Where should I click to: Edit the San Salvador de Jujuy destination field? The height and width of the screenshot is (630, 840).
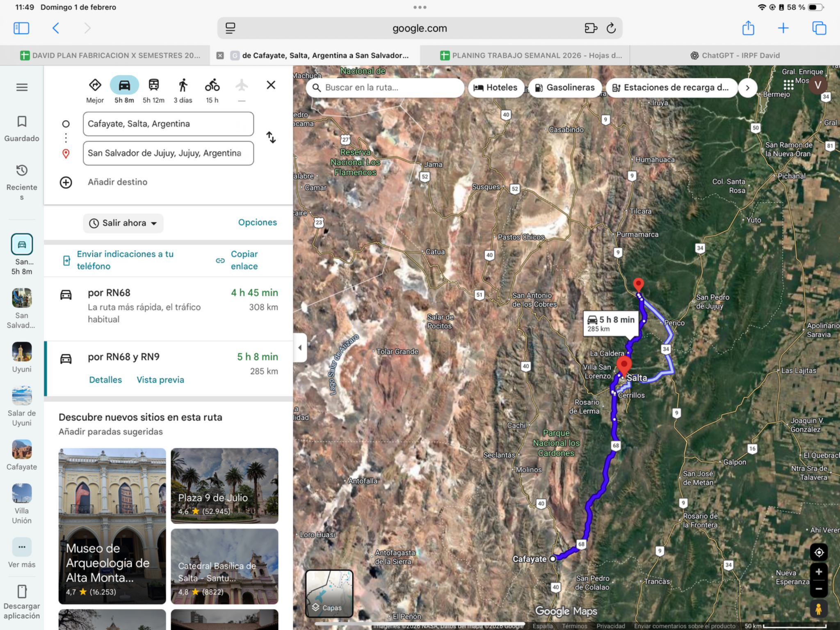coord(168,153)
